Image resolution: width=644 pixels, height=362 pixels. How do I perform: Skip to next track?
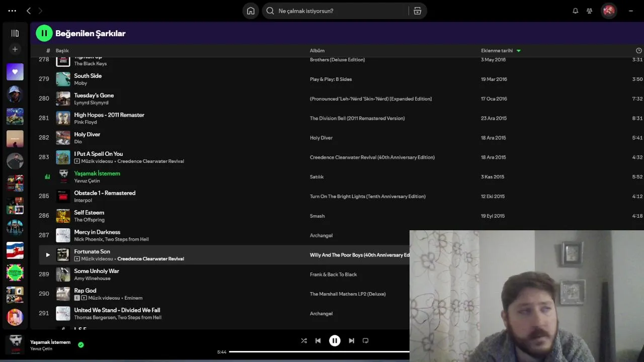pos(352,340)
